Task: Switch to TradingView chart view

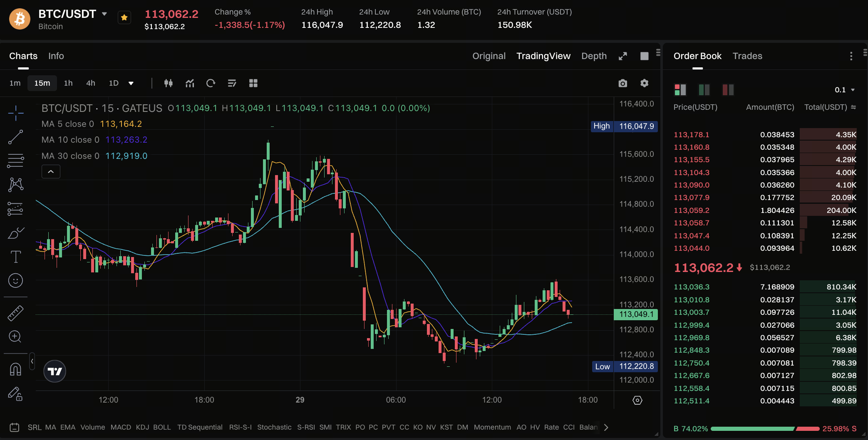Action: tap(543, 56)
